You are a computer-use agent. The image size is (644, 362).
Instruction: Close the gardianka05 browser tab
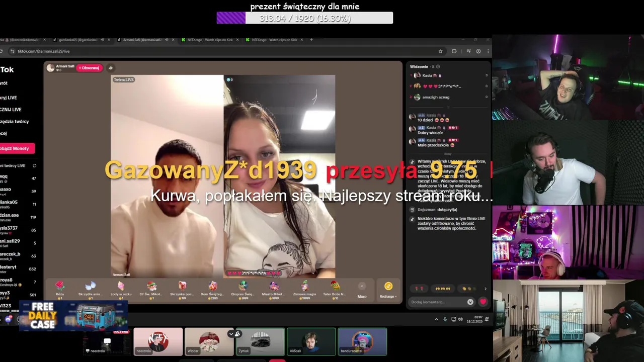(108, 40)
